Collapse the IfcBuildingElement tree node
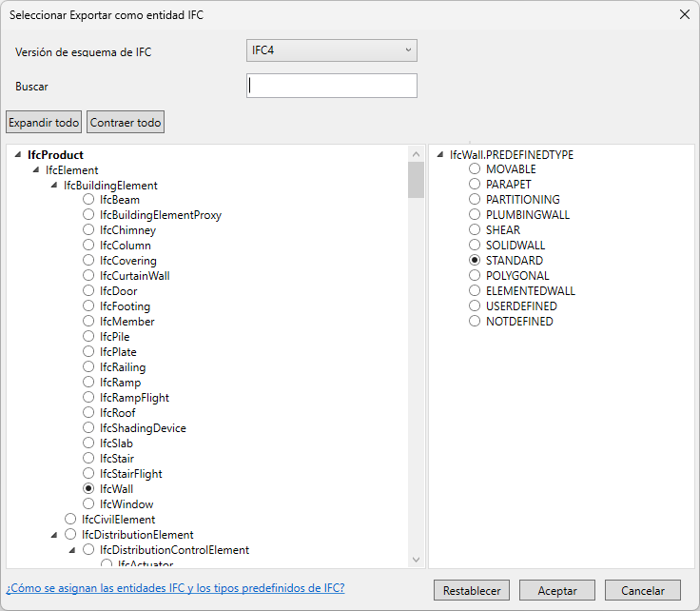This screenshot has height=611, width=700. pyautogui.click(x=54, y=186)
